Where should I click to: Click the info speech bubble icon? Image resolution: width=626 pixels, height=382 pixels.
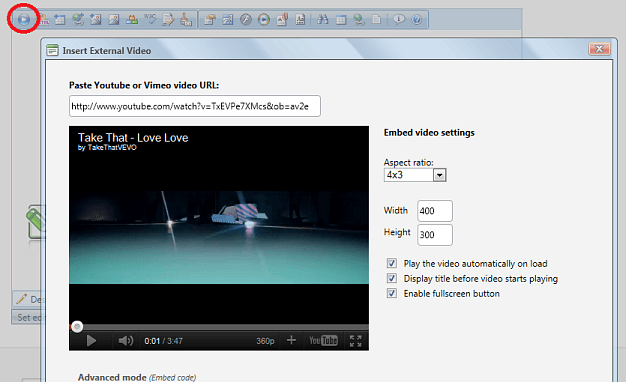point(398,19)
